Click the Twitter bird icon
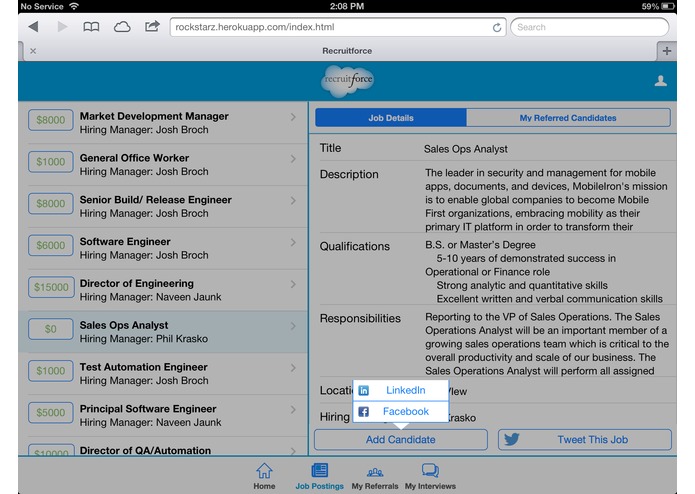The width and height of the screenshot is (695, 494). [x=511, y=440]
